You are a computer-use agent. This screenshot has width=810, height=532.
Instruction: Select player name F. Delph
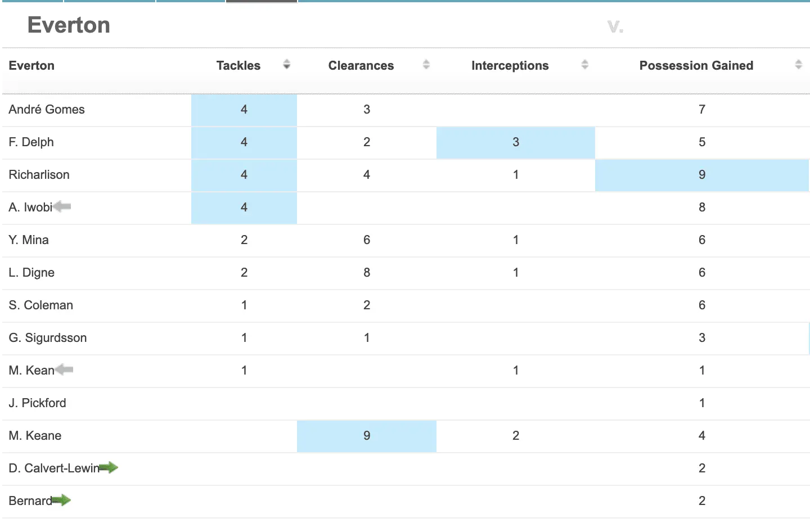31,142
